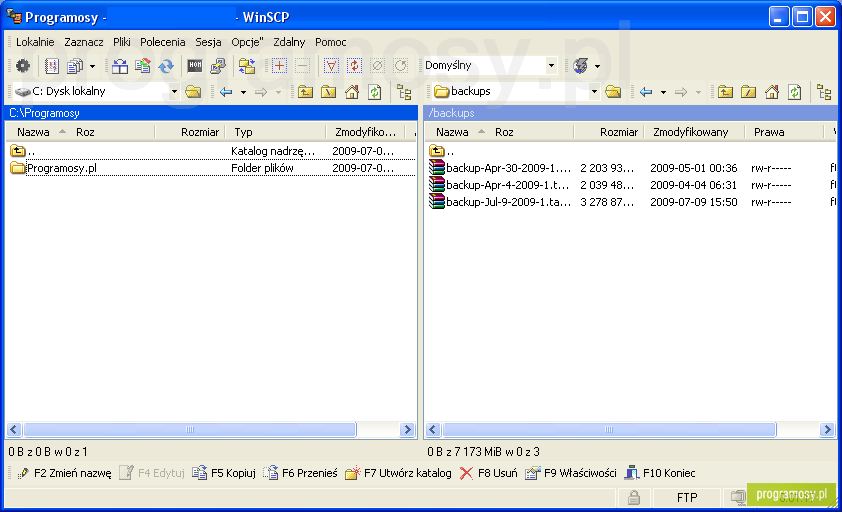
Task: Open the Zdalny menu
Action: (x=289, y=42)
